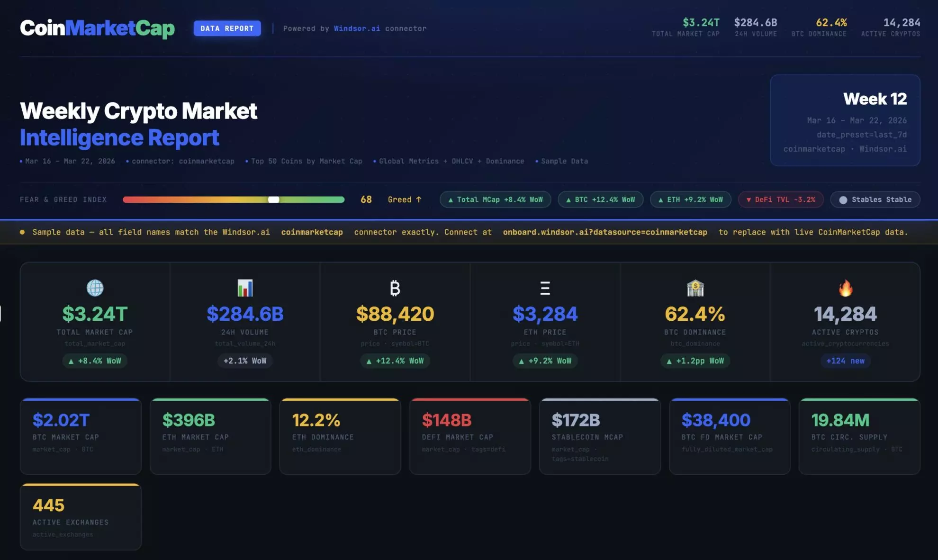Select the 445 Active Exchanges card

coord(81,516)
